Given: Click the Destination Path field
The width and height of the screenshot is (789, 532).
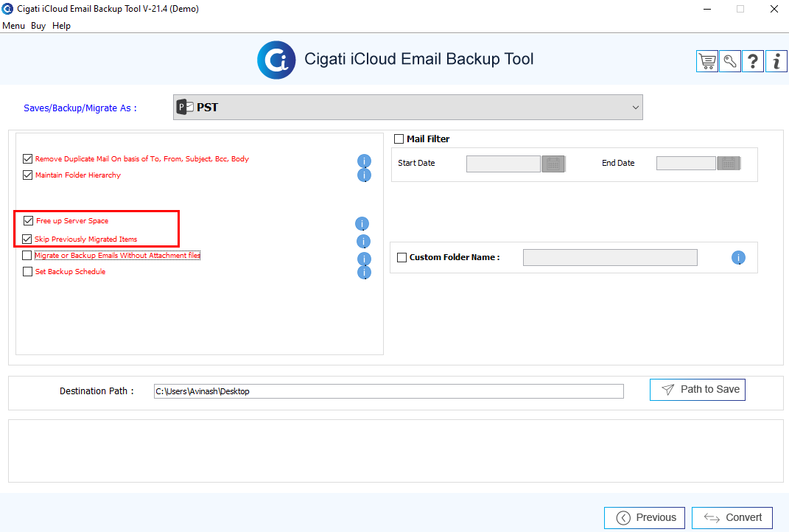Looking at the screenshot, I should coord(389,391).
